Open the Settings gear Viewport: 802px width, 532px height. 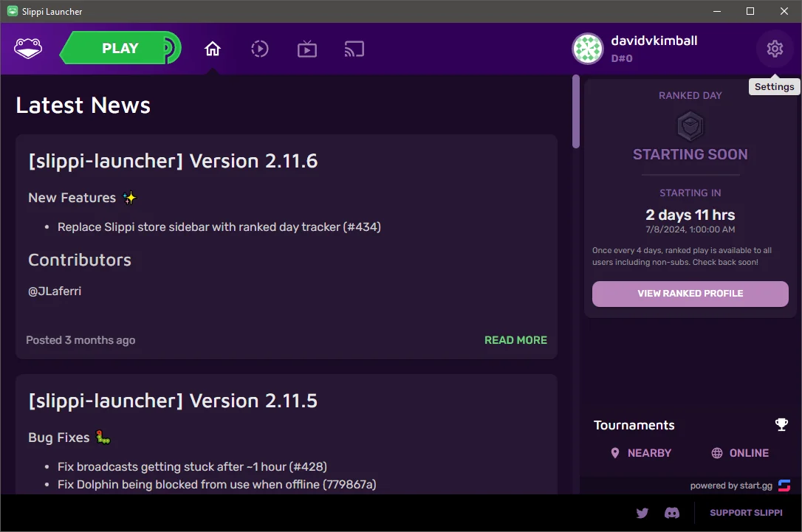coord(774,48)
